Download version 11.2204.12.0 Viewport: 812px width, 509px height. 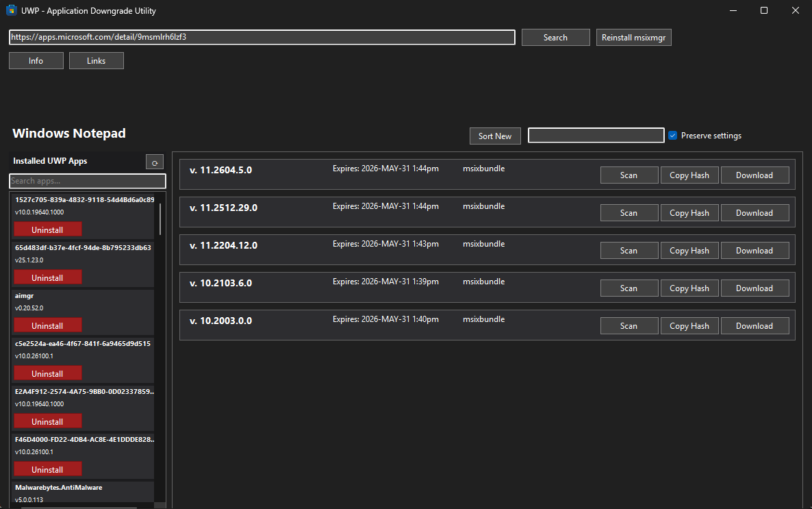(754, 250)
